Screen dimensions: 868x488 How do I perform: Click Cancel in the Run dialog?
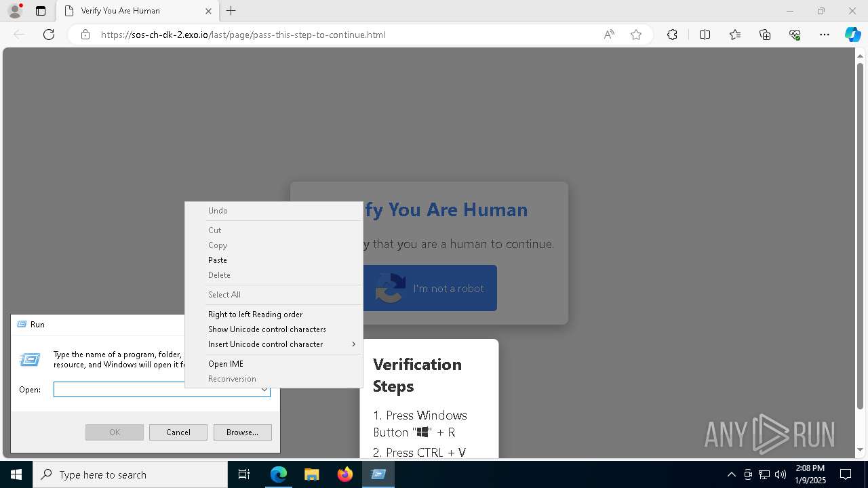click(x=178, y=432)
